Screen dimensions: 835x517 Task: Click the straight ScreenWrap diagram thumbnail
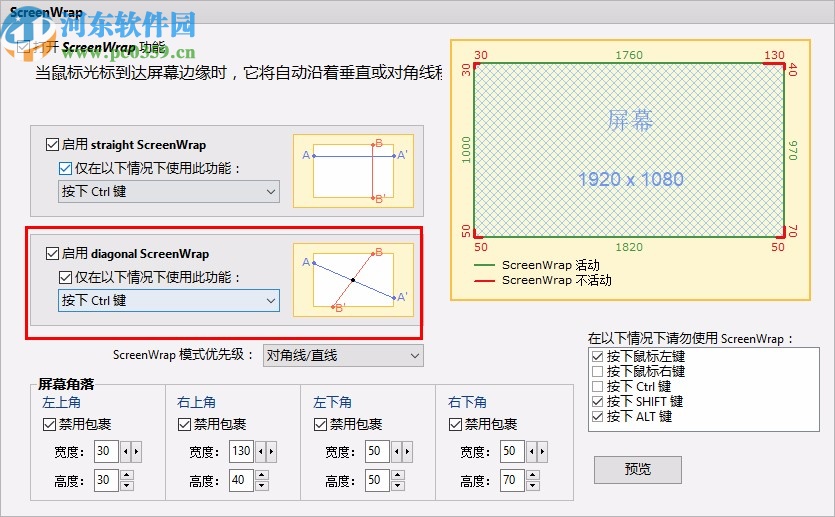click(353, 171)
